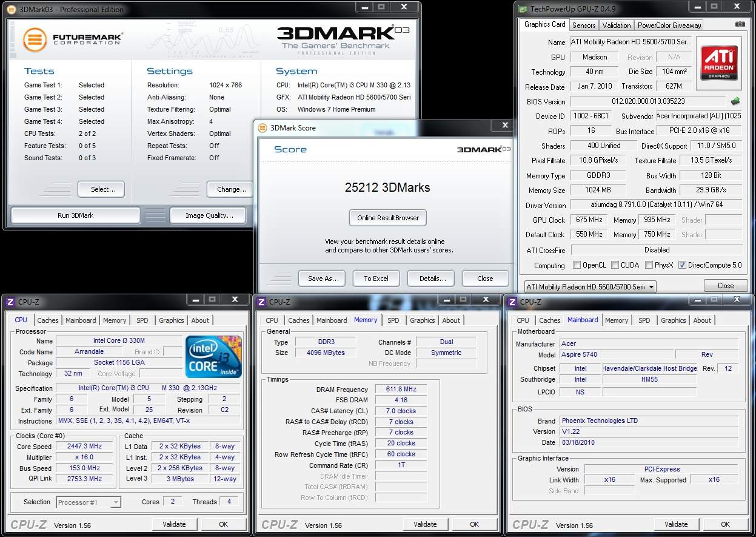Image resolution: width=756 pixels, height=537 pixels.
Task: Click 3DMark03 title bar orange icon
Action: point(12,9)
